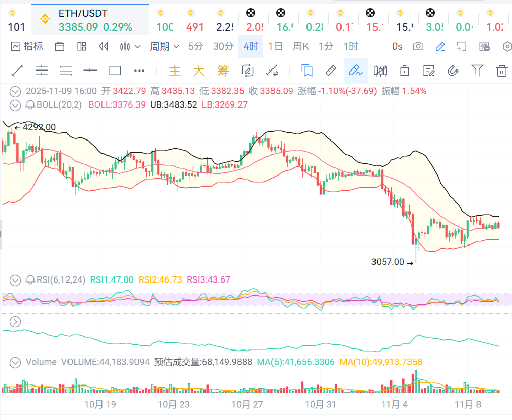512x420 pixels.
Task: Open the layout grid icon
Action: click(82, 47)
